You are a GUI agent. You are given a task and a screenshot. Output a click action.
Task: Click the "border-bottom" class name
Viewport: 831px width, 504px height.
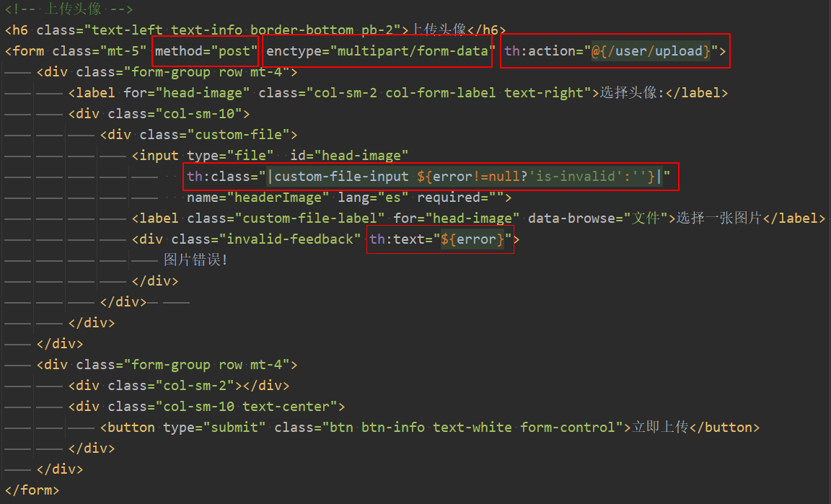coord(302,30)
